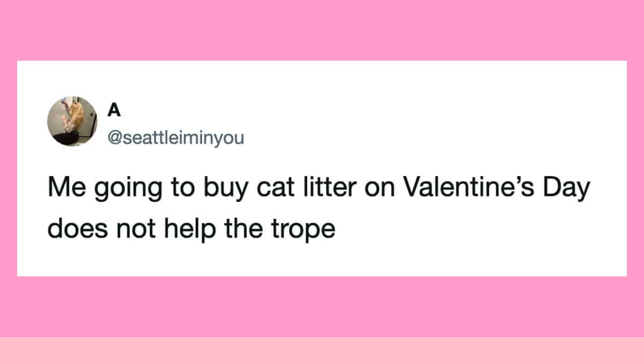Click the pink border below the tweet card
Screen dimensions: 644x337
[322, 307]
